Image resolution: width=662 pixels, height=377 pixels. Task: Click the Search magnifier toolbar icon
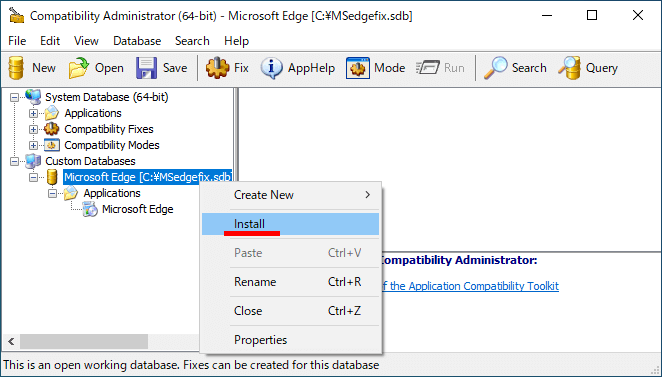pyautogui.click(x=495, y=68)
